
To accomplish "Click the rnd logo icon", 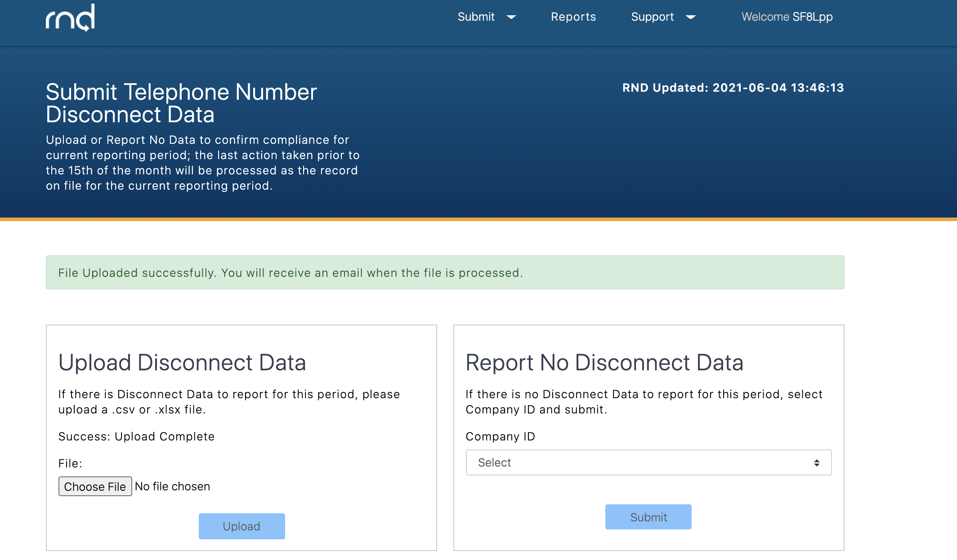I will [70, 18].
